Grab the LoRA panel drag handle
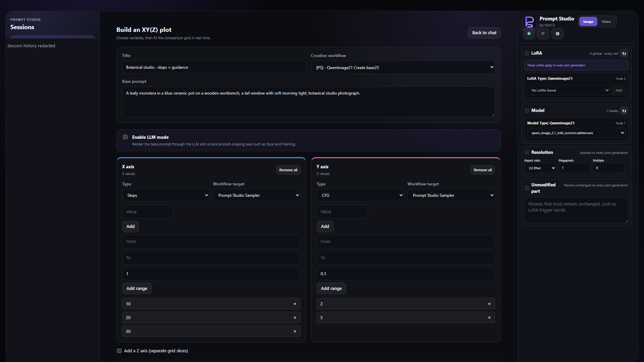 tap(527, 53)
